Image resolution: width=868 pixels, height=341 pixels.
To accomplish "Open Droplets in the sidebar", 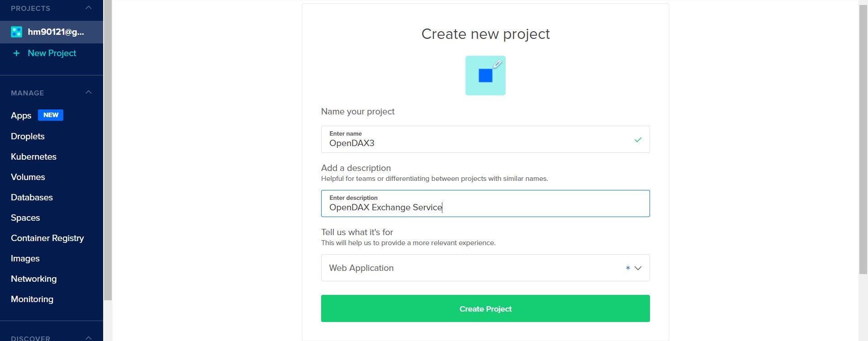I will tap(28, 136).
